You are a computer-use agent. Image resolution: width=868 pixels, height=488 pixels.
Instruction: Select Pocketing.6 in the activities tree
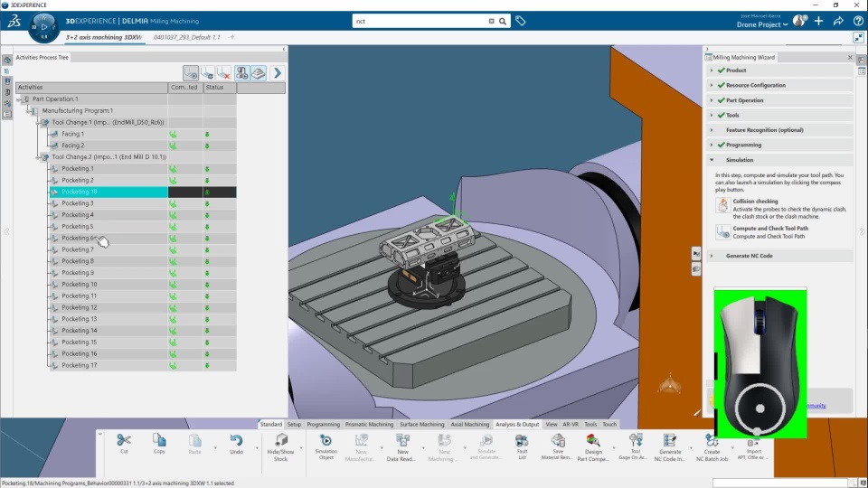(x=78, y=238)
